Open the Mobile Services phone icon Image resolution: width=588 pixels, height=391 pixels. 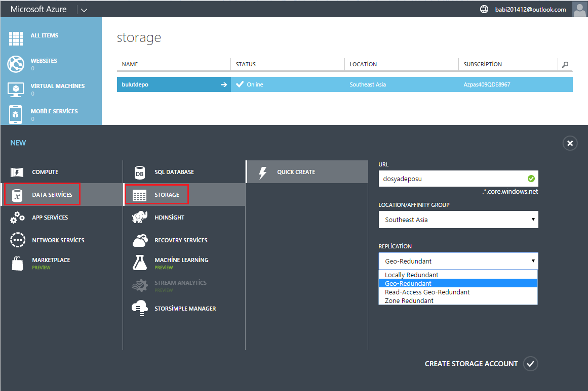[15, 115]
